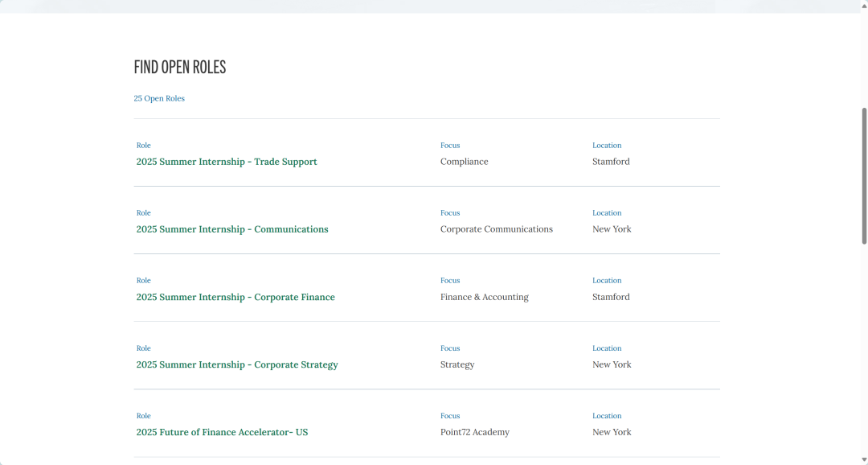The height and width of the screenshot is (465, 868).
Task: Click New York location in Communications row
Action: coord(612,229)
